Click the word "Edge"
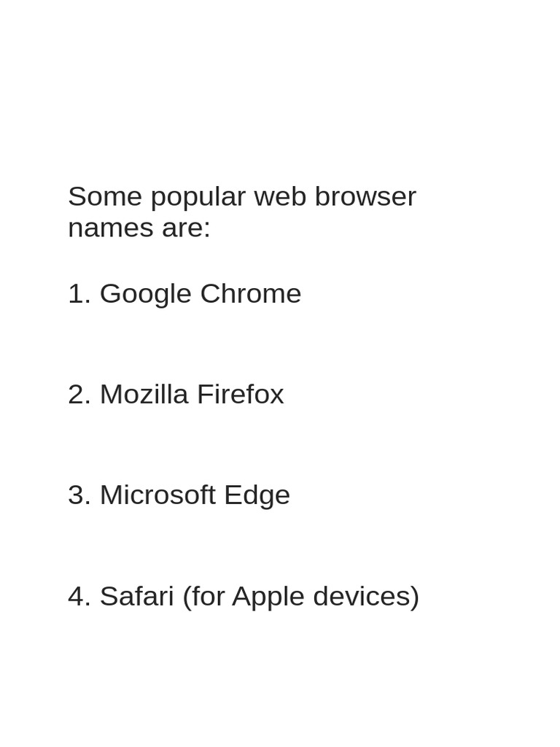The image size is (560, 747). [257, 495]
